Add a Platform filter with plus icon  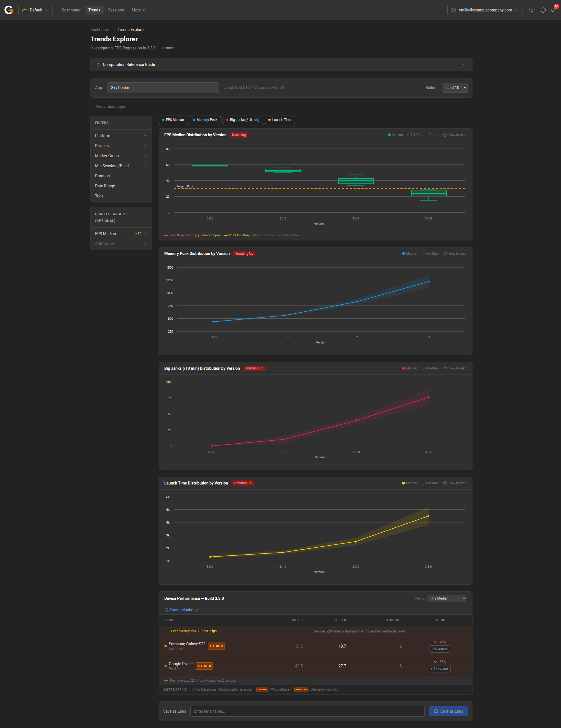[x=145, y=136]
